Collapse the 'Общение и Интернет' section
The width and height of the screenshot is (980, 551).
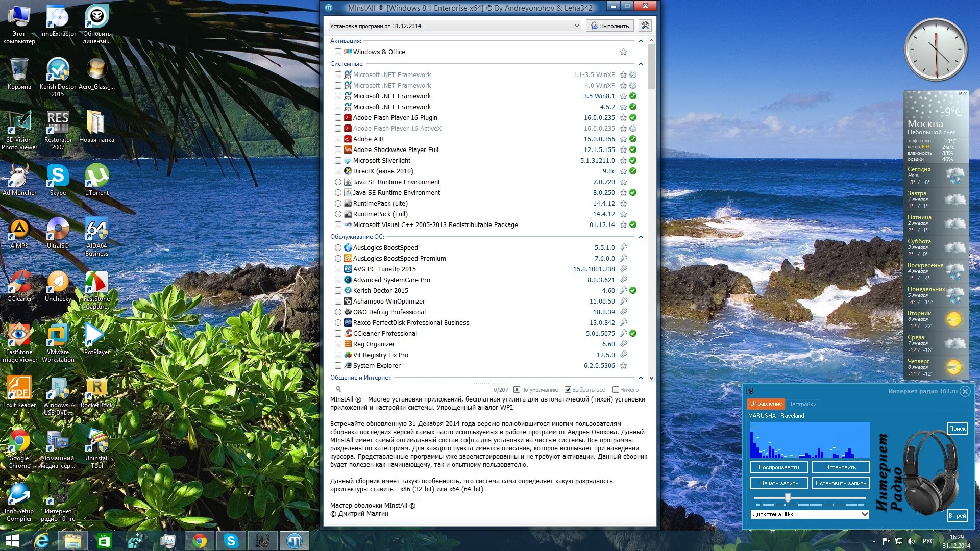641,378
